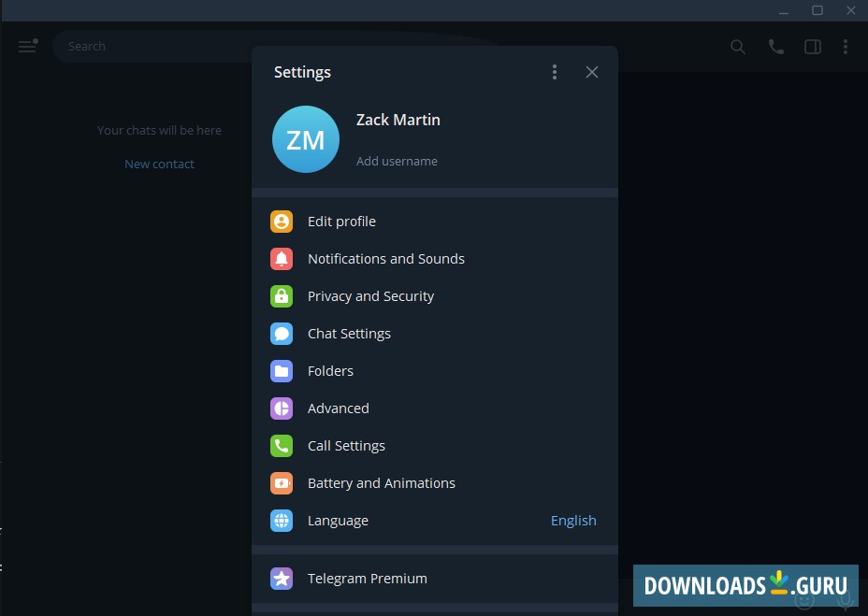Click the Folders folder icon
The image size is (868, 616).
(282, 371)
